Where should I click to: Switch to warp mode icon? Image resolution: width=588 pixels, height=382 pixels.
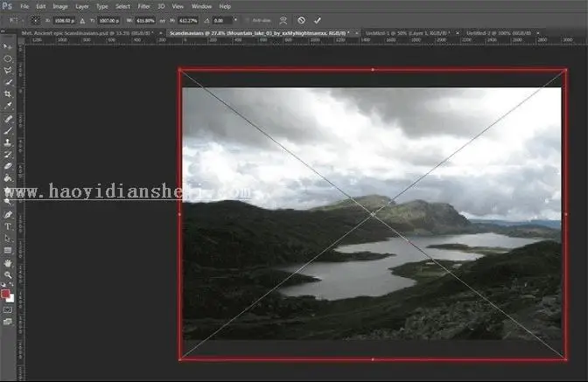(x=283, y=20)
